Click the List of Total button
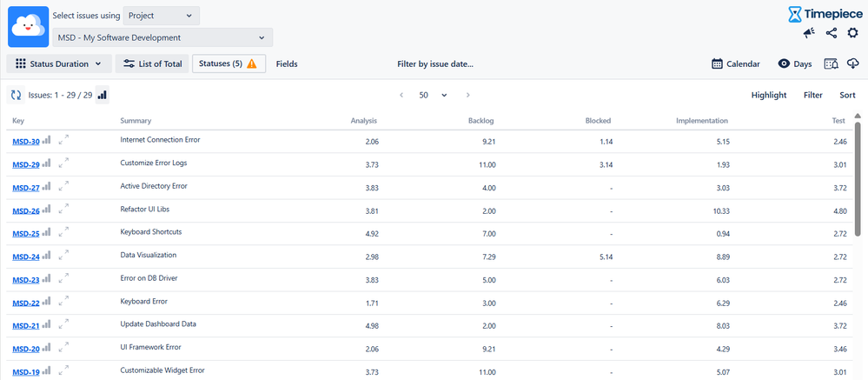 click(152, 63)
